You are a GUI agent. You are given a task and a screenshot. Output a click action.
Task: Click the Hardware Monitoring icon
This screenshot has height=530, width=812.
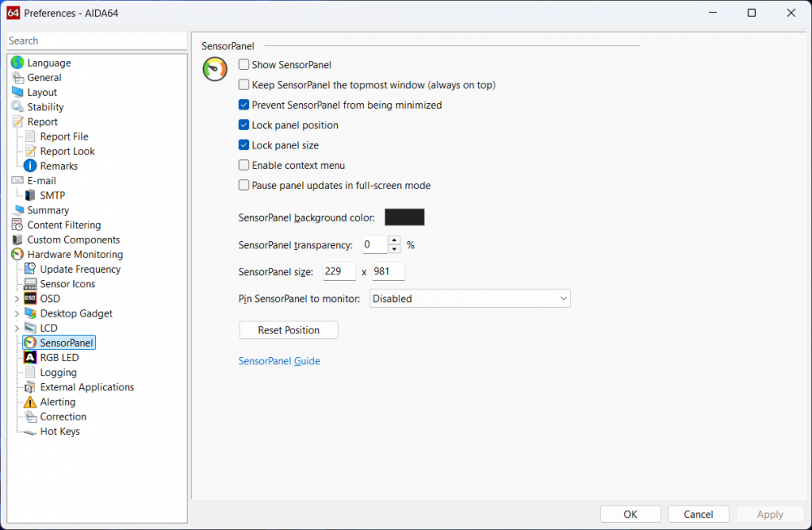point(15,254)
